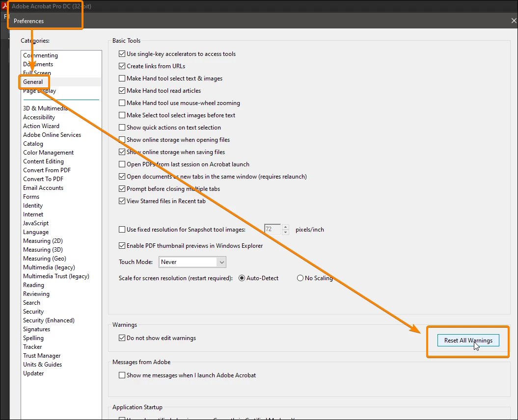This screenshot has width=518, height=420.
Task: Toggle single-key accelerators to access tools
Action: [x=122, y=54]
